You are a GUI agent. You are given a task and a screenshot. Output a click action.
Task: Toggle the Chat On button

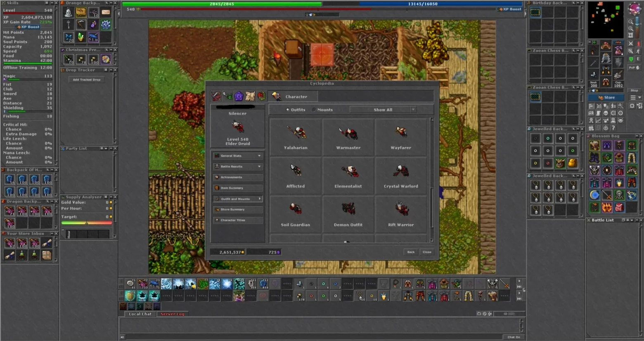[x=514, y=337]
